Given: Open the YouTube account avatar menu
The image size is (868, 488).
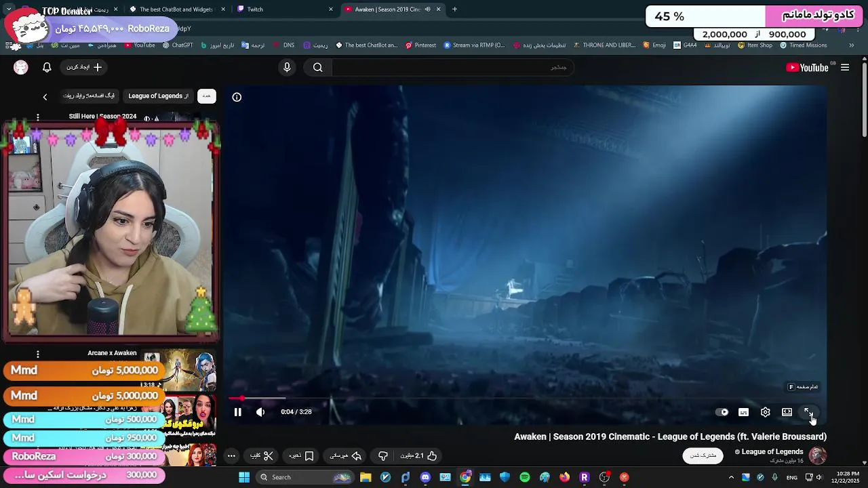Looking at the screenshot, I should (x=21, y=67).
